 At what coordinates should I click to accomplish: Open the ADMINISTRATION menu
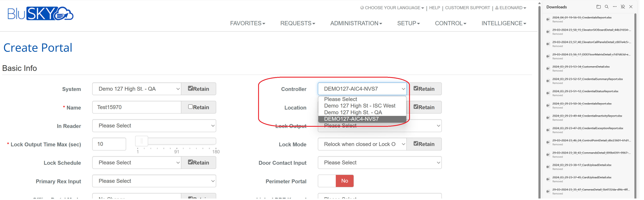[x=356, y=23]
